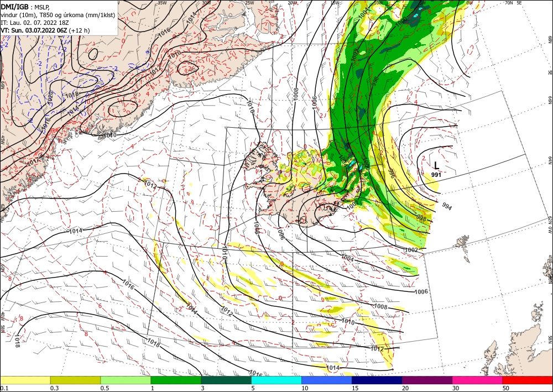Click the blue 10–15 legend swatch
Viewport: 553px width, 392px height.
coord(327,380)
